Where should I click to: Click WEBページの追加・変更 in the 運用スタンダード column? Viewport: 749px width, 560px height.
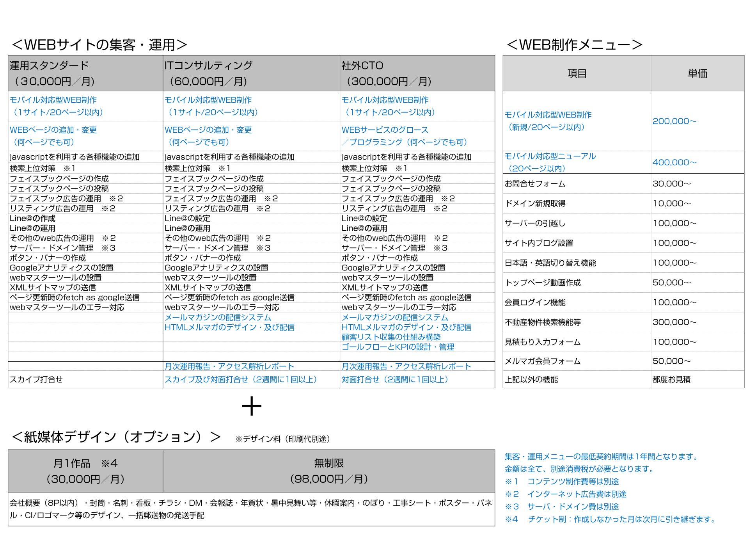(53, 130)
